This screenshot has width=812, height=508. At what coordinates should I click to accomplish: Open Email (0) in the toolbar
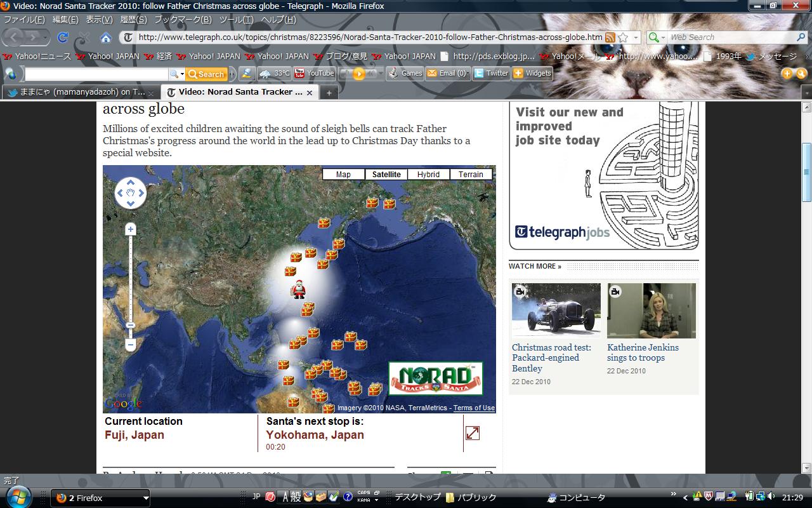point(448,73)
